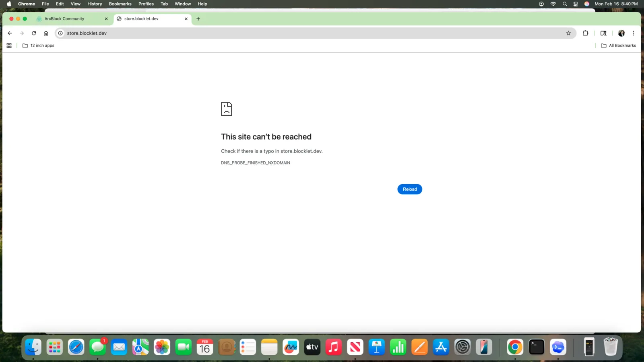Open Calendar from the Dock

click(x=205, y=347)
